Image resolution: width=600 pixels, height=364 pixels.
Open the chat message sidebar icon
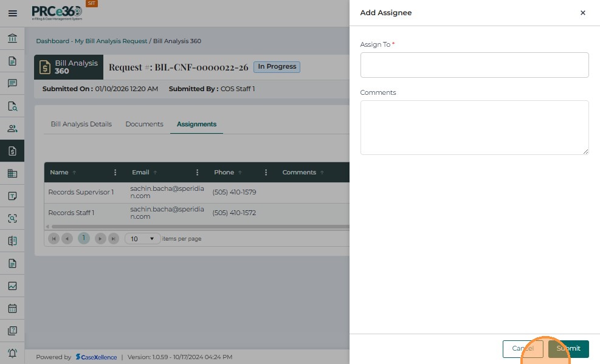(x=12, y=83)
